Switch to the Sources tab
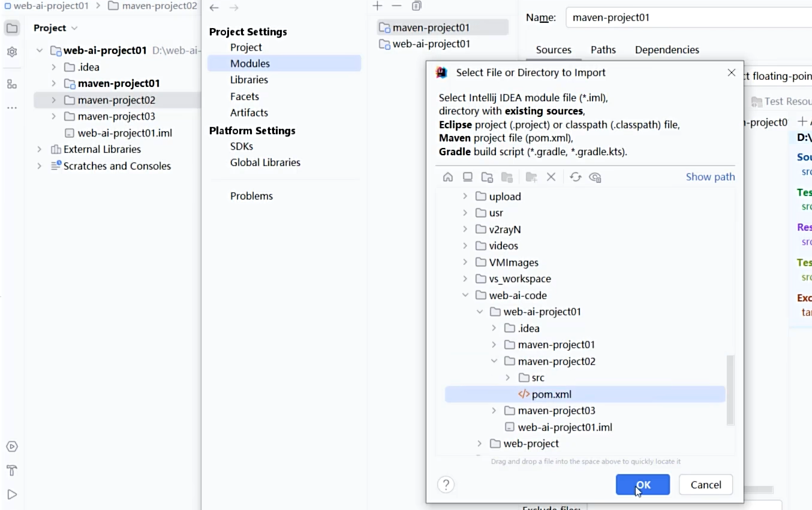Screen dimensions: 812x510 554,50
